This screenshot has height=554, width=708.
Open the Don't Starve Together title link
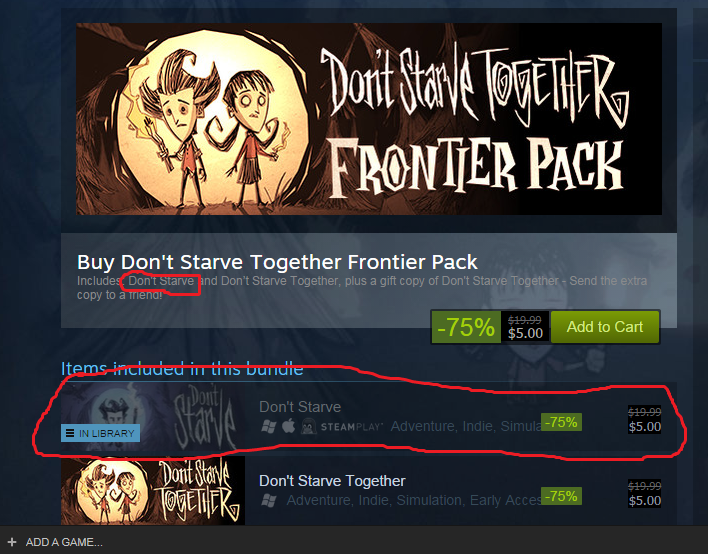(332, 481)
